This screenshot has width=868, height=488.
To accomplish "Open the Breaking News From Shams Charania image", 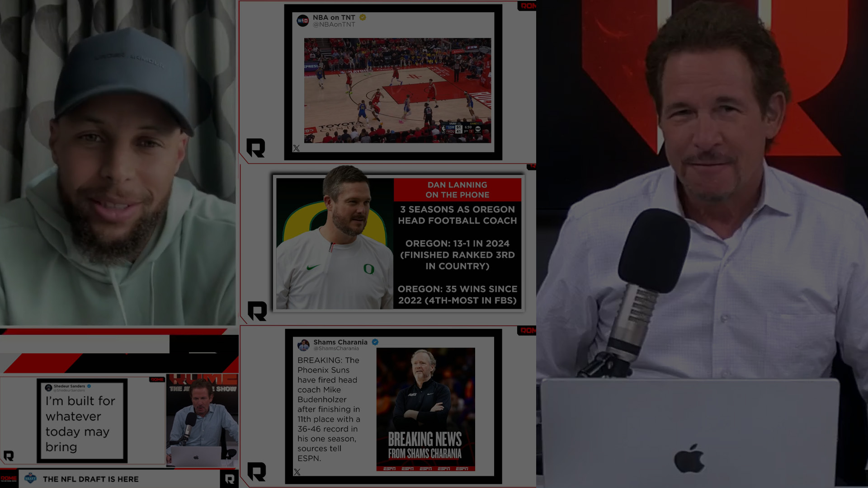I will point(425,409).
